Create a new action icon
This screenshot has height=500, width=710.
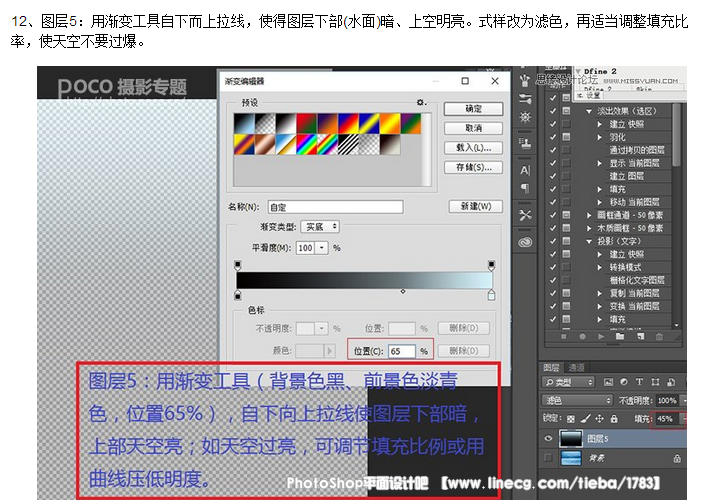pyautogui.click(x=640, y=336)
